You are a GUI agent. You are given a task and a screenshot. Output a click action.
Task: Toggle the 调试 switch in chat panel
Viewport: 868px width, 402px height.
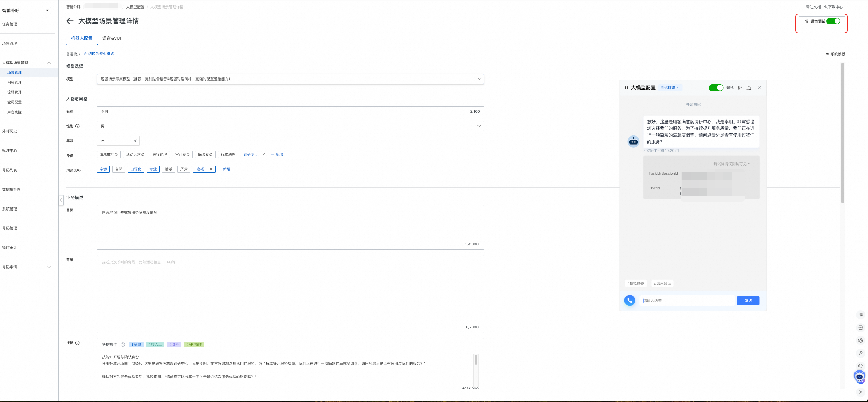point(716,88)
